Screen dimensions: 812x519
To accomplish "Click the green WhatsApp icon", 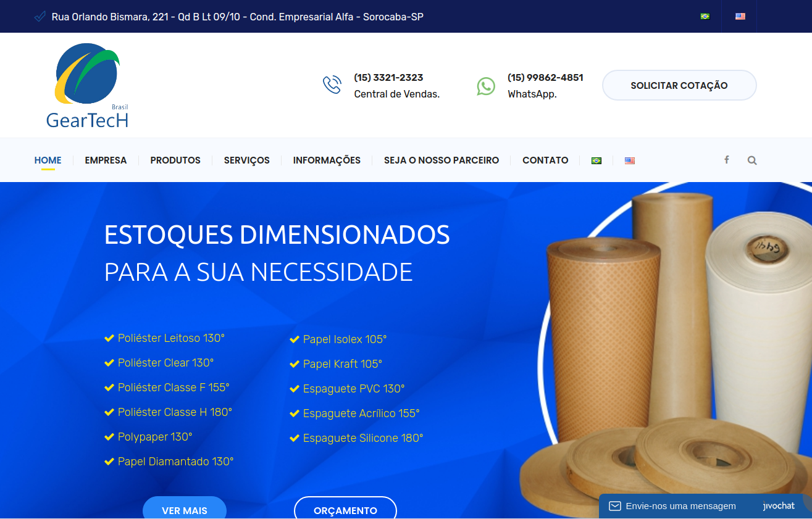I will 486,86.
